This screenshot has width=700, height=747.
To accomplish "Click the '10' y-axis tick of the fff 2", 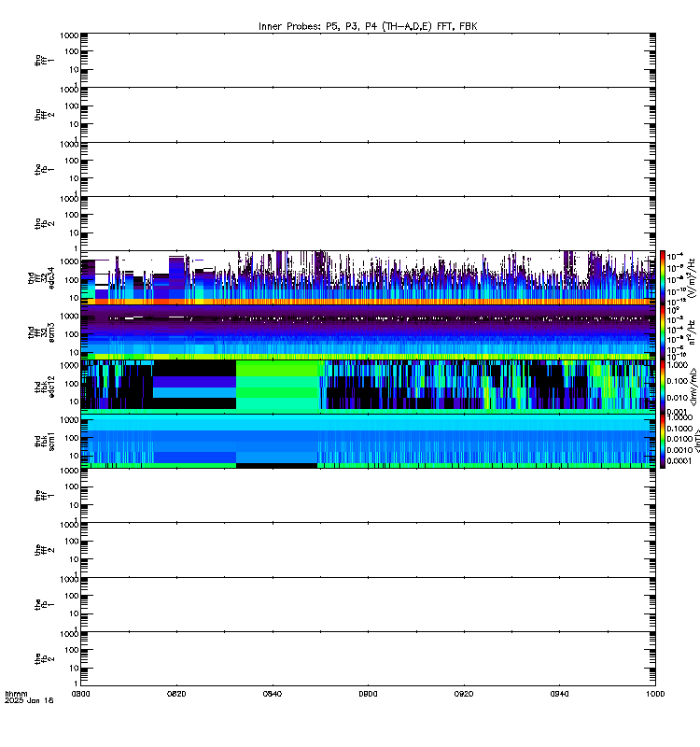I will tap(75, 559).
